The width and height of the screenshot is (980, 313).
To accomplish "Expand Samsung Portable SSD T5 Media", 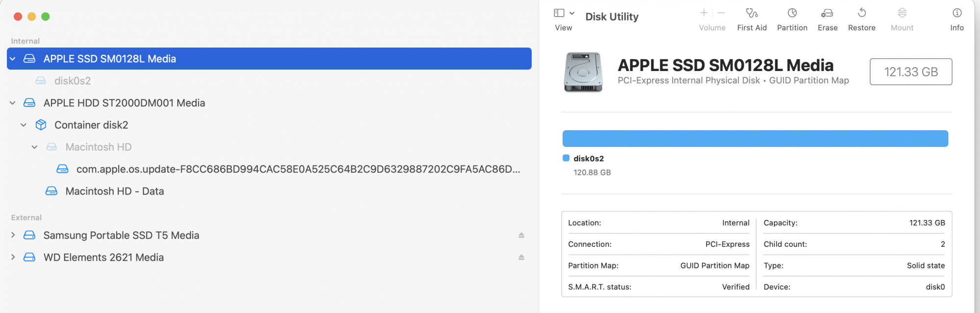I will (13, 235).
